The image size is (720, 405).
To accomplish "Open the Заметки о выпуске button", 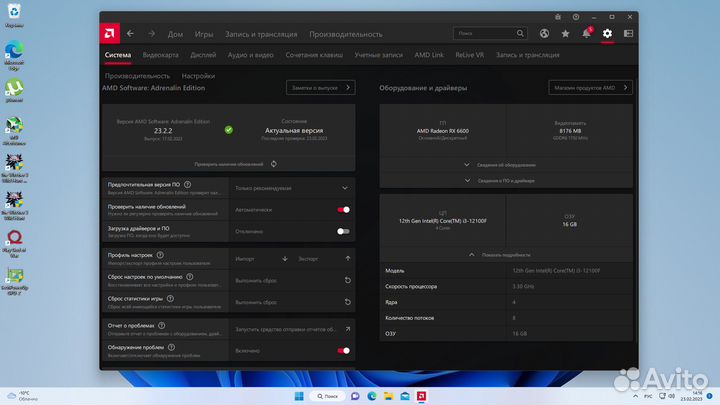I will pos(321,88).
